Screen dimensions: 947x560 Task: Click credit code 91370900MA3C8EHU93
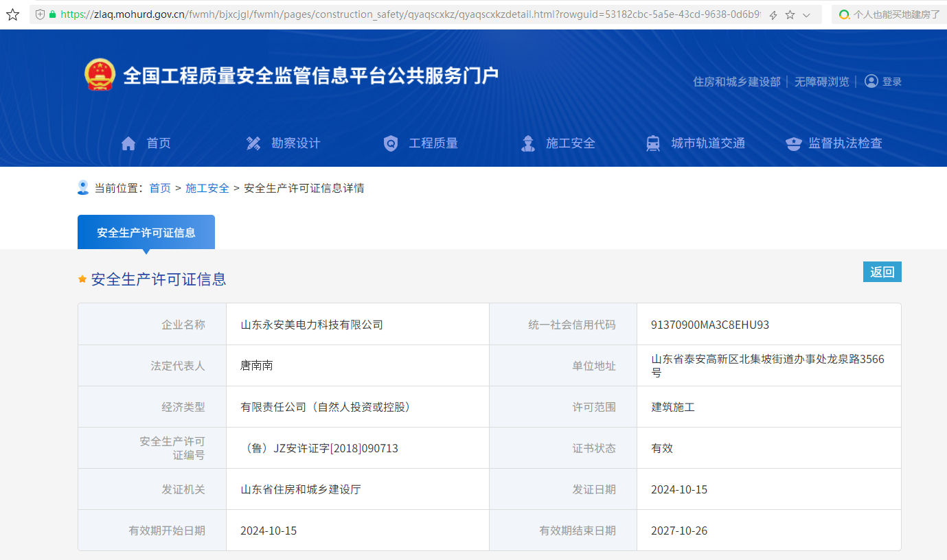[710, 325]
